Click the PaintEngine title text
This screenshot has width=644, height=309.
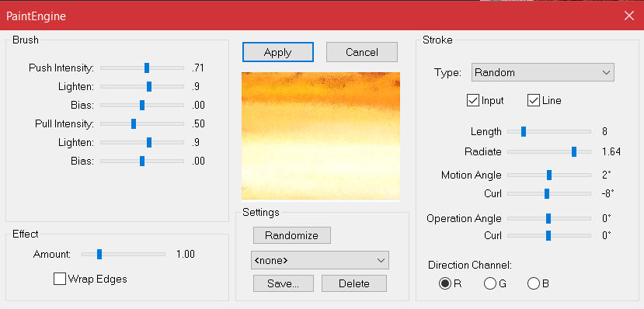[x=36, y=16]
